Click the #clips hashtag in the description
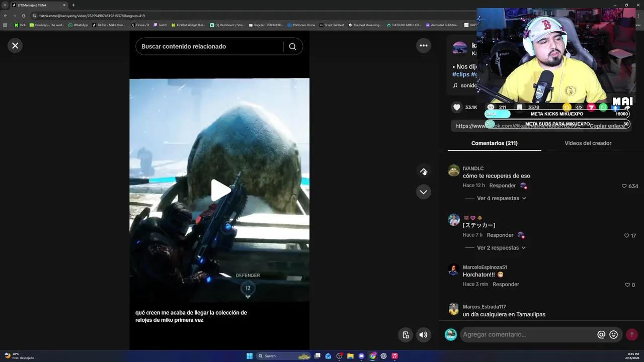 click(x=461, y=74)
